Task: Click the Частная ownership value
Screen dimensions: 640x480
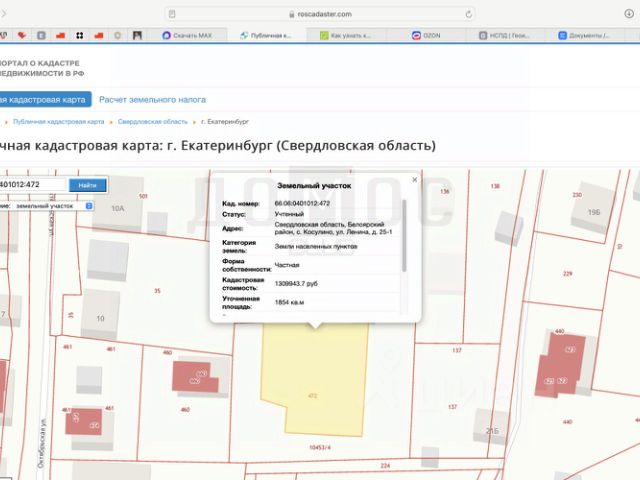Action: tap(287, 265)
